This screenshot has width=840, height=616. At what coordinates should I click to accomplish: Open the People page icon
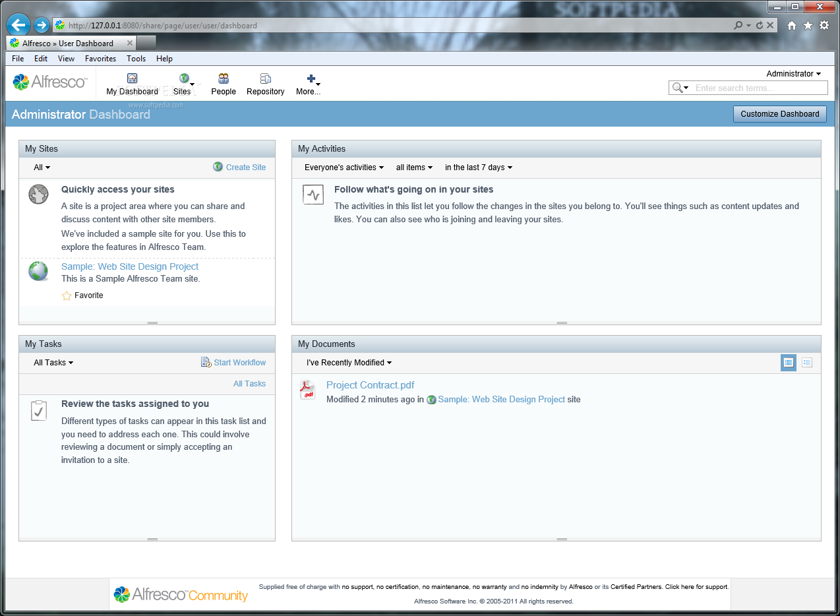click(224, 78)
